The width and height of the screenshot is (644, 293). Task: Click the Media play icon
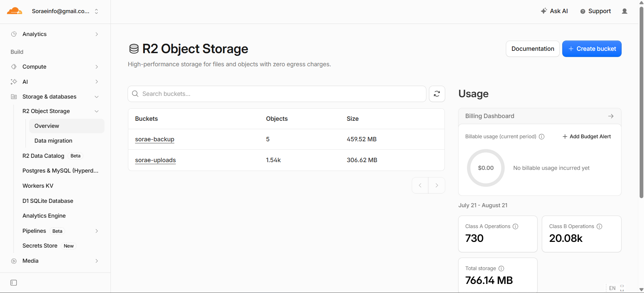(14, 261)
